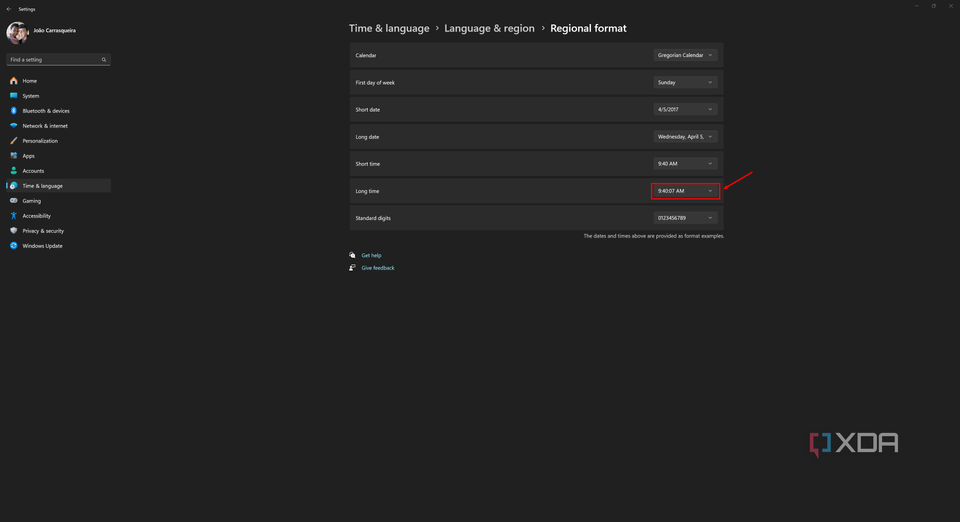Expand the Long time format dropdown
This screenshot has height=522, width=960.
(685, 191)
